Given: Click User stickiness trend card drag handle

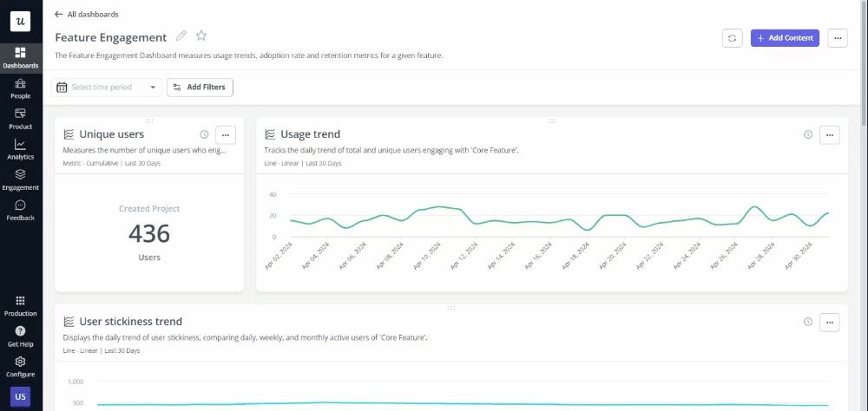Looking at the screenshot, I should tap(451, 308).
